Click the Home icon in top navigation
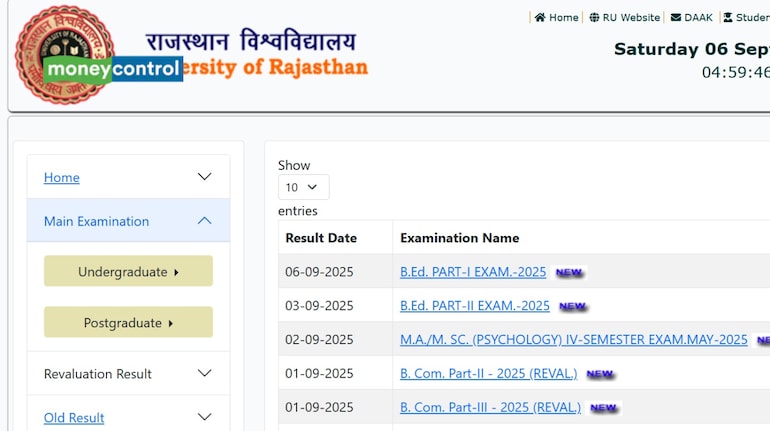Screen dimensions: 770x431 coord(540,17)
